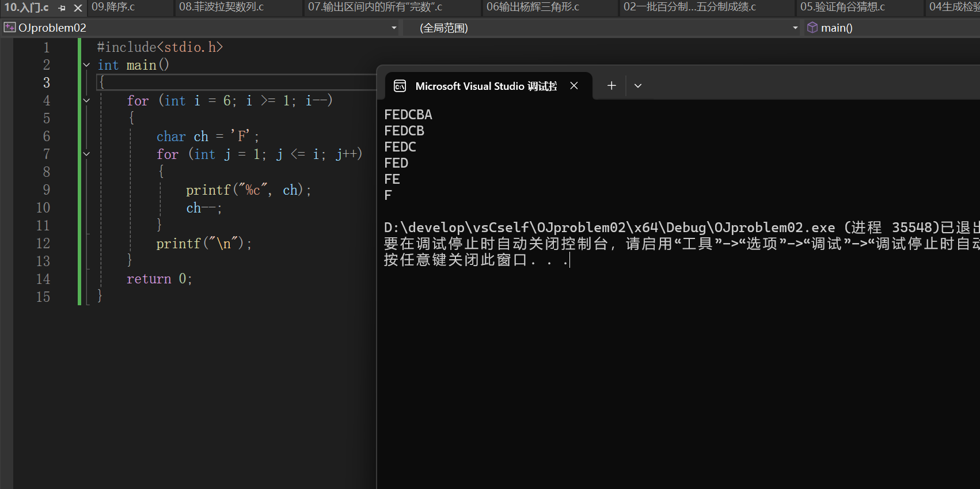Pin the 10.入门.c tab
Screen dimensions: 980x489
point(62,8)
